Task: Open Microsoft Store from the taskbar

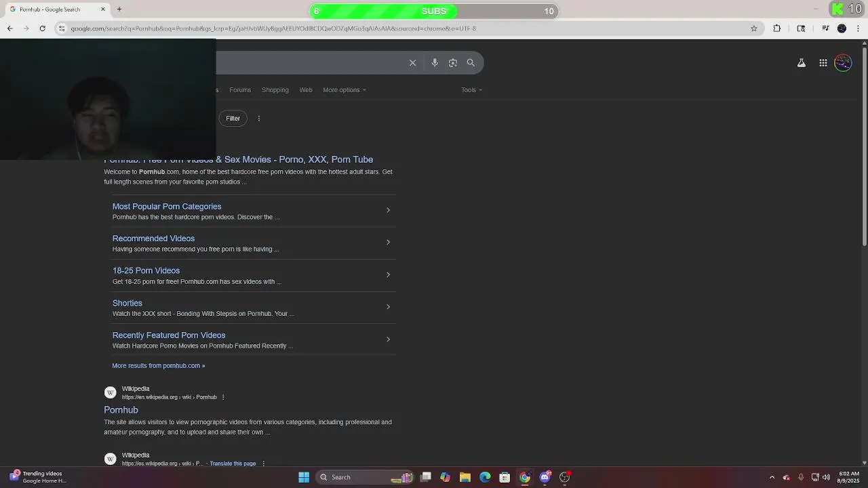Action: click(x=505, y=477)
